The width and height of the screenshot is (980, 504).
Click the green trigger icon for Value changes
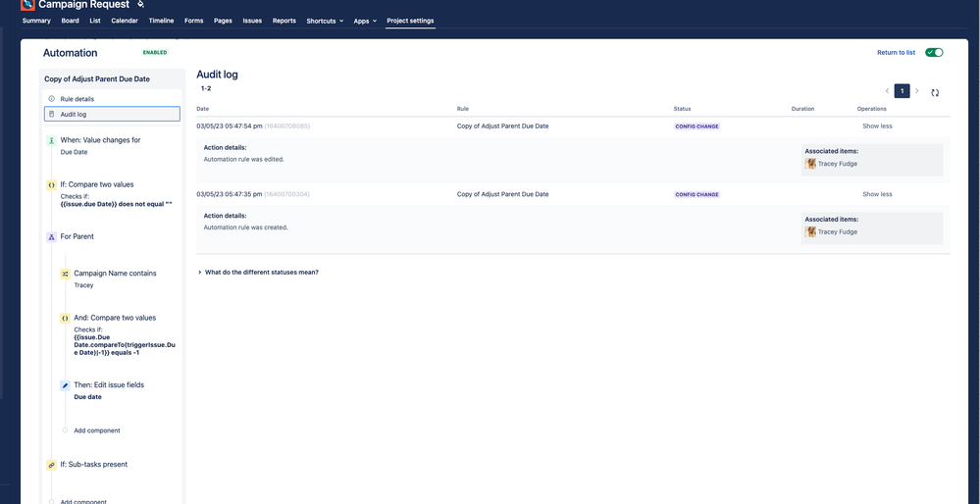(51, 141)
